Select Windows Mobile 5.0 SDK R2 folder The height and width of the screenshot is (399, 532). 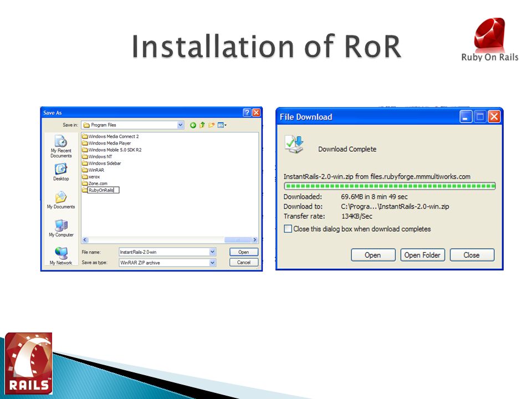[112, 150]
